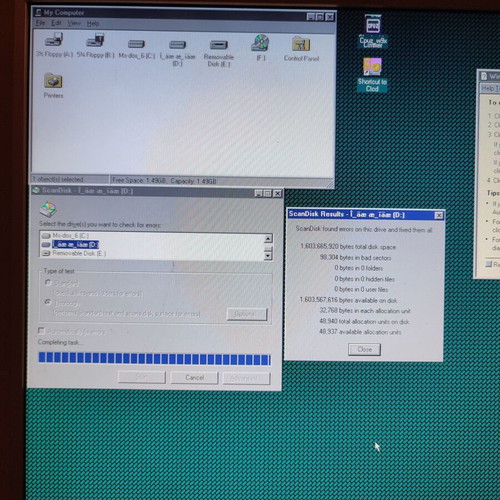
Task: Choose Removable Disk (E:) in ScanDisk drive list
Action: [x=74, y=254]
